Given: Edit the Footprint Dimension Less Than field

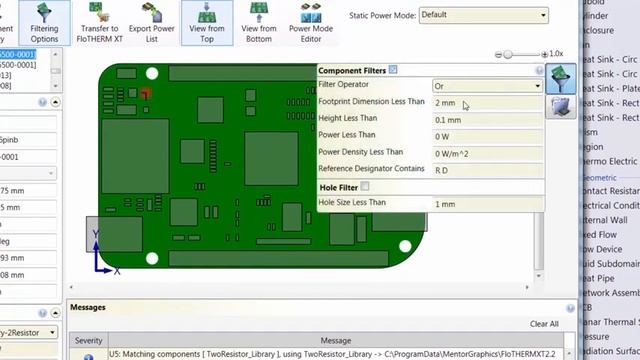Looking at the screenshot, I should [487, 103].
